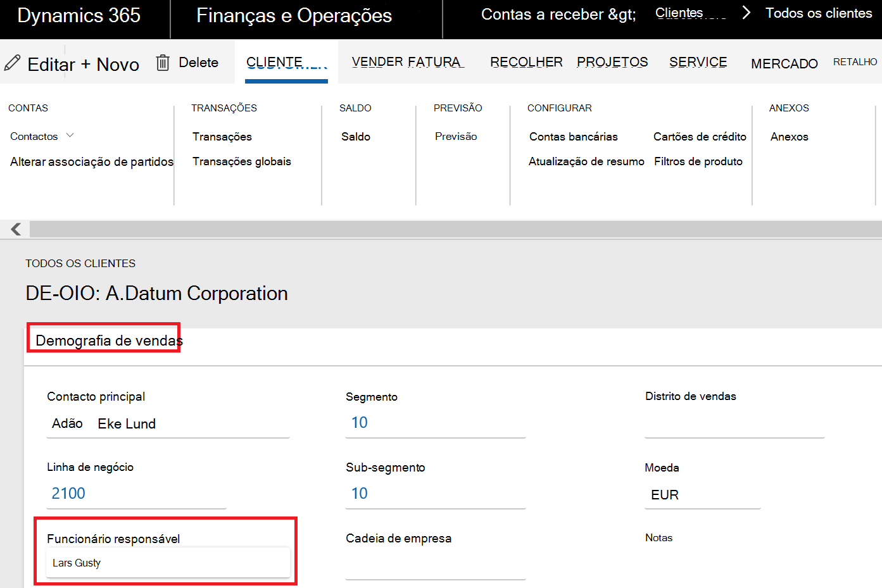The height and width of the screenshot is (588, 882).
Task: Select the RECOLHER tab
Action: (x=526, y=62)
